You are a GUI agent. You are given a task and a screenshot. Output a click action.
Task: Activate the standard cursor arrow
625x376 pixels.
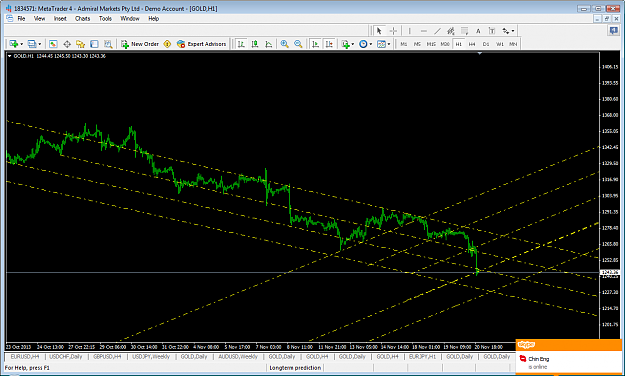point(379,31)
